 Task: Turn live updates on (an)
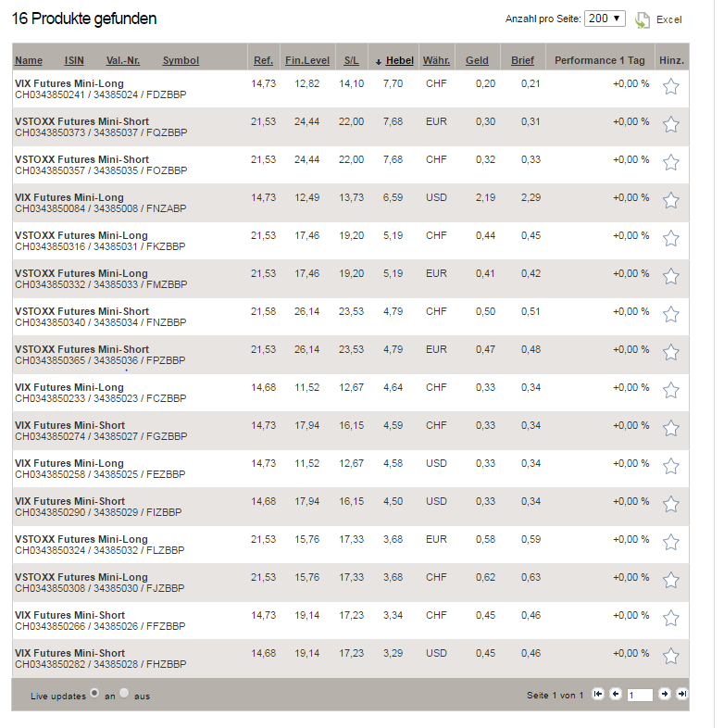click(94, 693)
